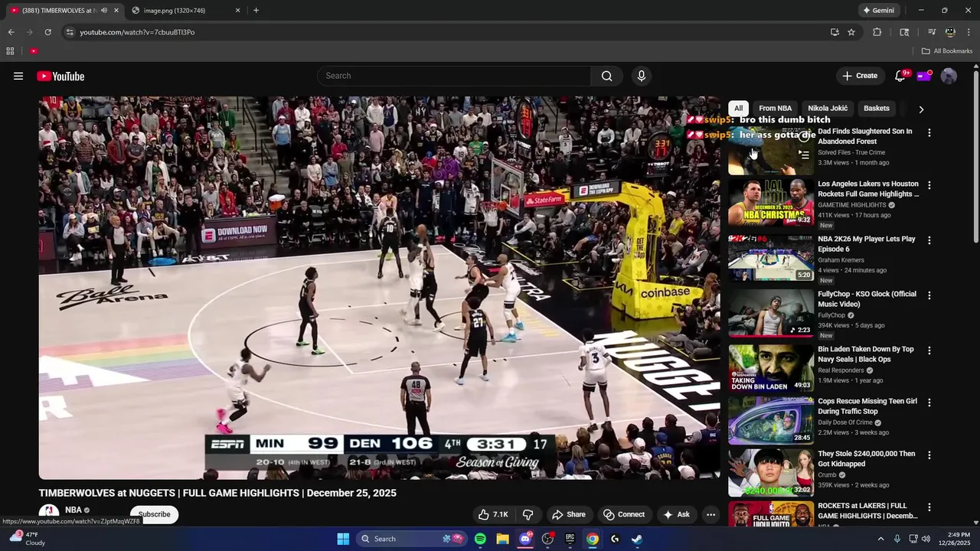Open Gemini in Chrome
Image resolution: width=980 pixels, height=551 pixels.
[878, 11]
